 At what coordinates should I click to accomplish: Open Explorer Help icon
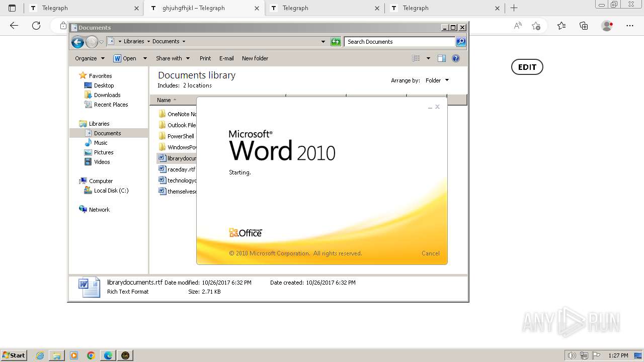pos(456,58)
